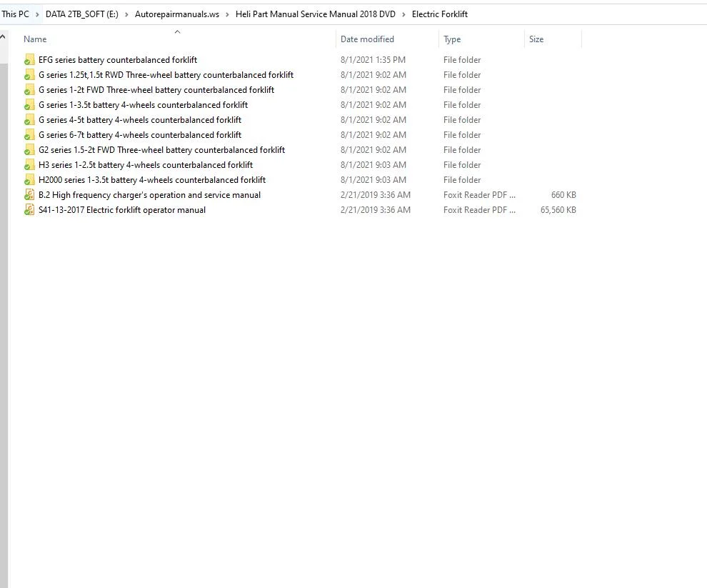The height and width of the screenshot is (588, 707).
Task: Select G series 4-5t battery 4-wheels folder name
Action: pyautogui.click(x=140, y=120)
